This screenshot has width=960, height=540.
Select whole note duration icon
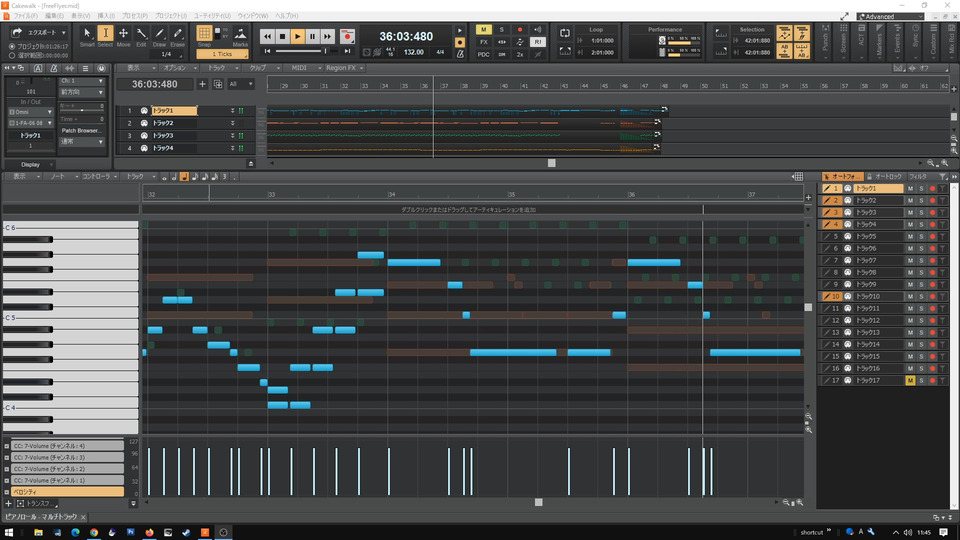(x=164, y=177)
